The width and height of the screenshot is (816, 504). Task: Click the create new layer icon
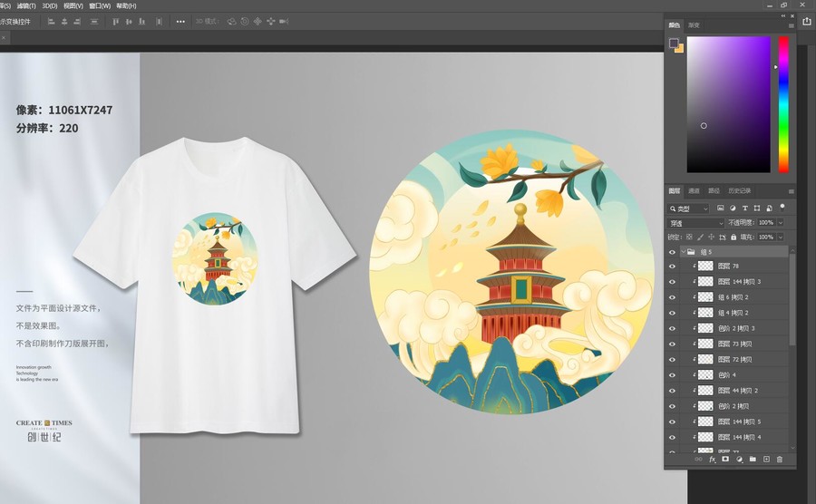[x=766, y=460]
